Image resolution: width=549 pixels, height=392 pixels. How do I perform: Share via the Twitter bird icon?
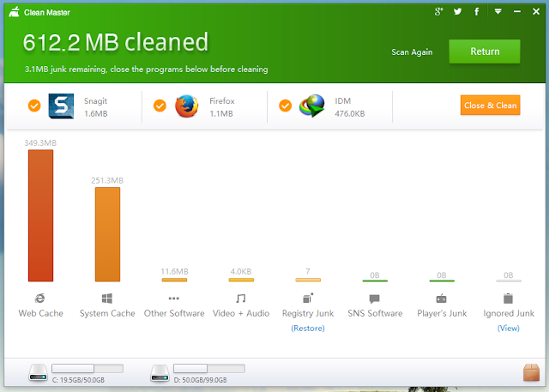pos(457,11)
